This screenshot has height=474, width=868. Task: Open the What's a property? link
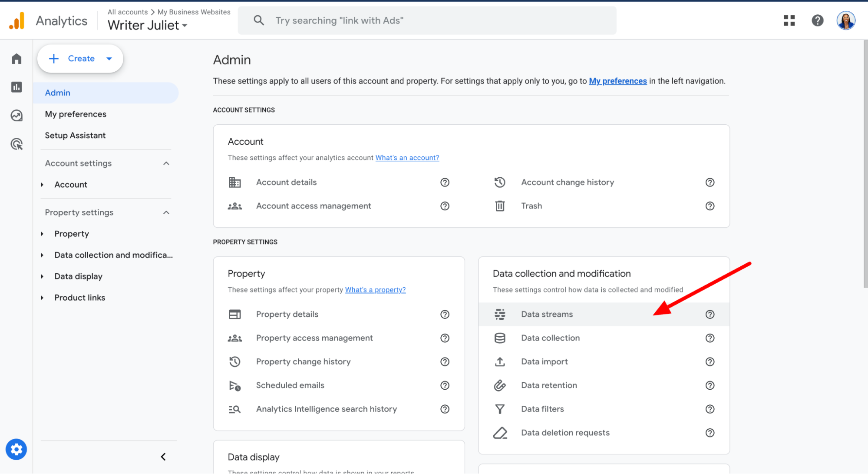(x=375, y=290)
